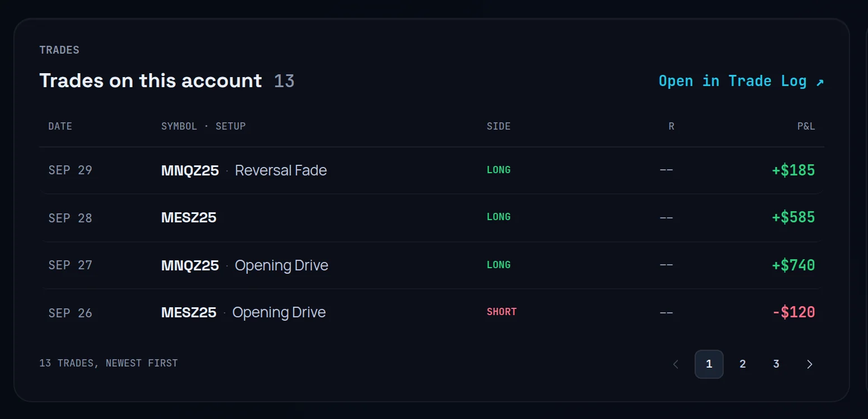Image resolution: width=868 pixels, height=419 pixels.
Task: Click the LONG badge on SEP 29 row
Action: point(499,170)
